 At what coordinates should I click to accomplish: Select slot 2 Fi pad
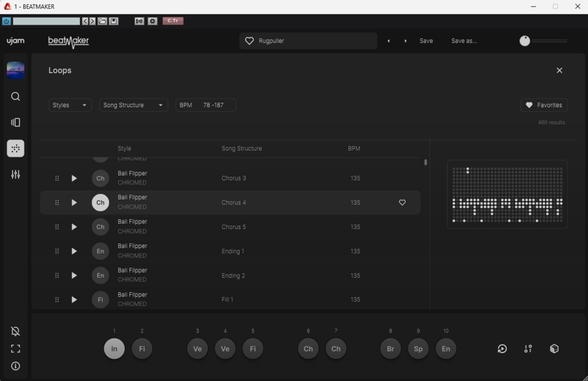point(142,349)
